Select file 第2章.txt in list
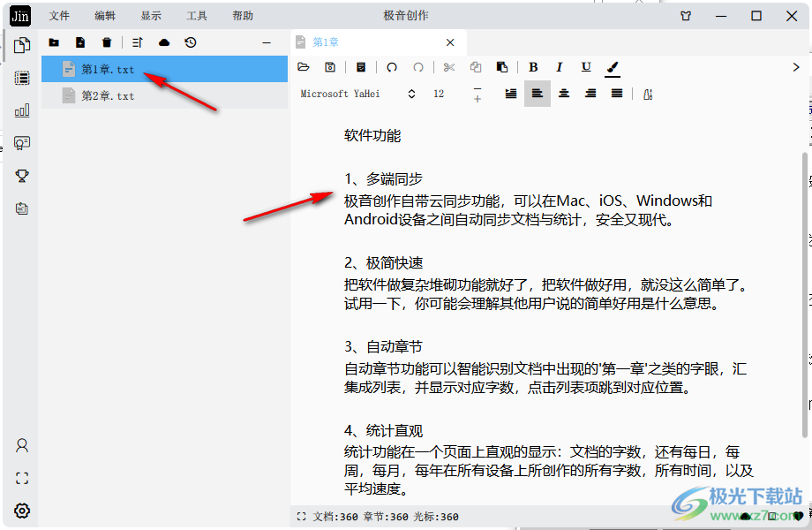Image resolution: width=812 pixels, height=530 pixels. [165, 96]
